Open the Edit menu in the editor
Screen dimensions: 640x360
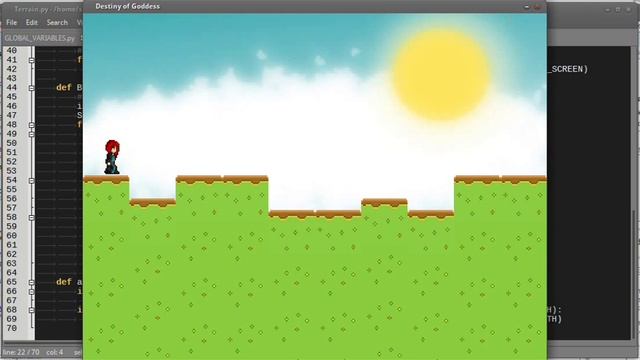[x=31, y=22]
